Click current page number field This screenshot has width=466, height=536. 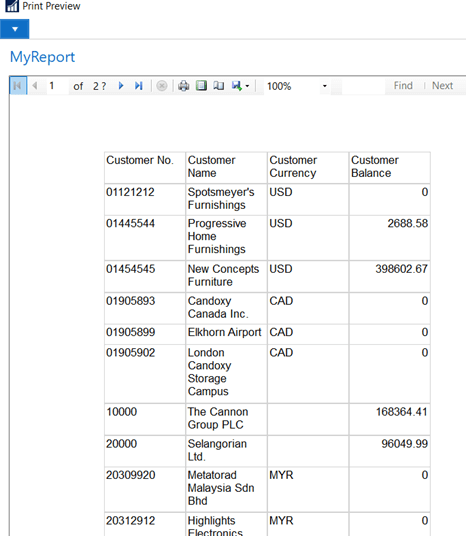pyautogui.click(x=56, y=85)
